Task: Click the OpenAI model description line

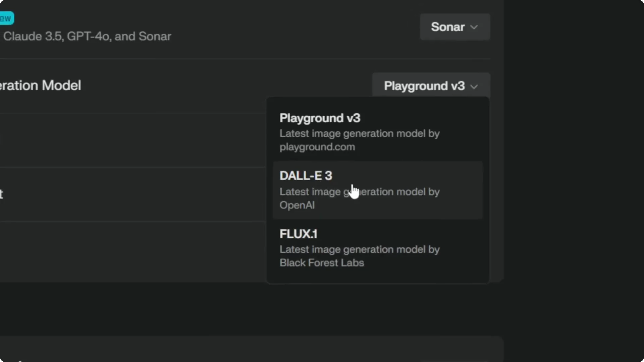Action: tap(297, 205)
